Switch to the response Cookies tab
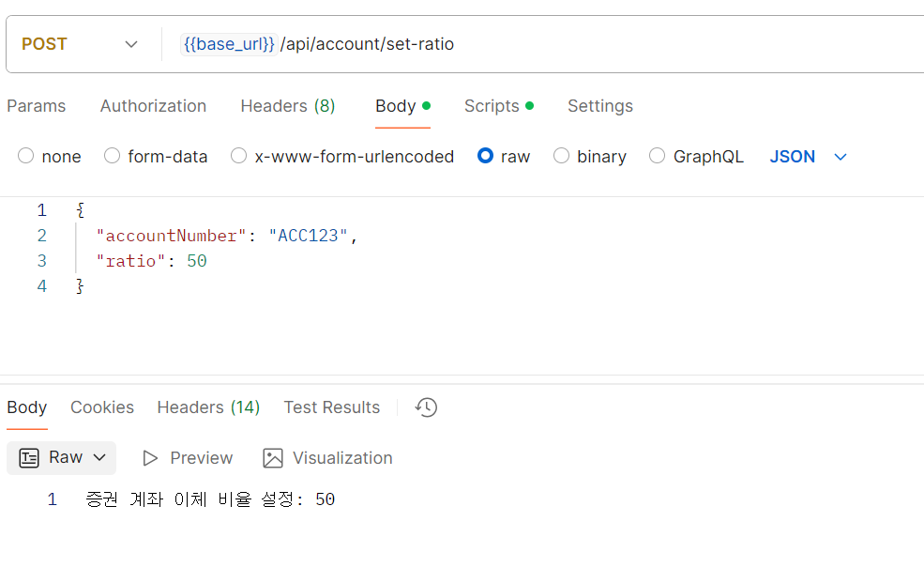924x583 pixels. pos(102,407)
